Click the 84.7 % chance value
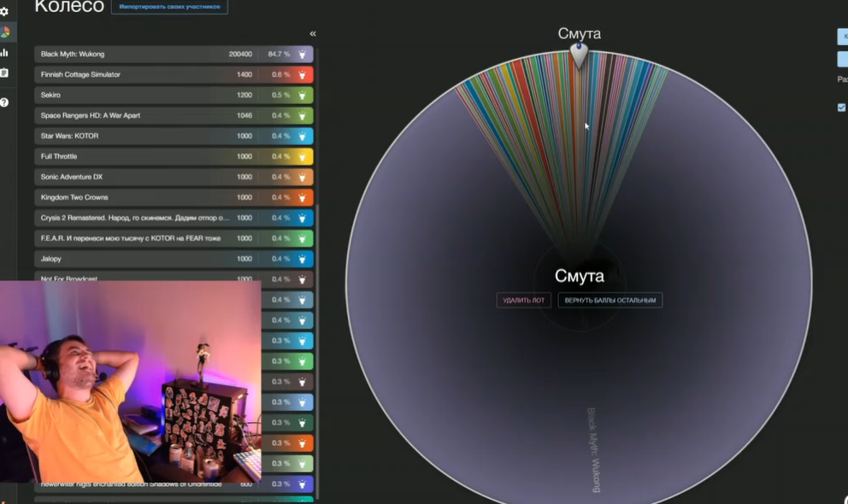848x504 pixels. pos(279,54)
